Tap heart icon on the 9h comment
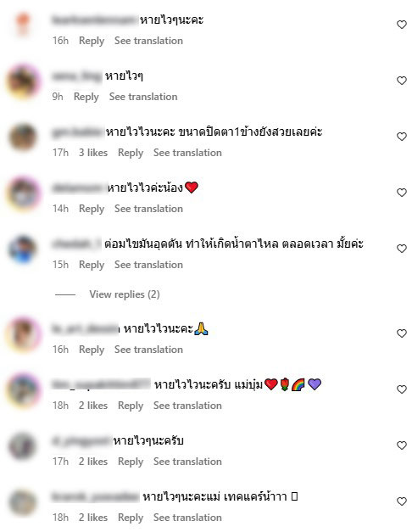Image resolution: width=412 pixels, height=532 pixels. click(x=402, y=81)
